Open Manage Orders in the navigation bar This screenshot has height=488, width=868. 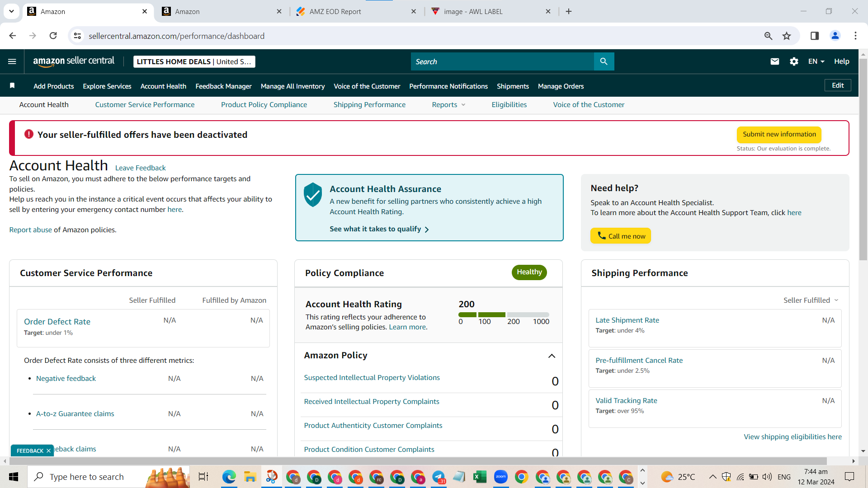[x=561, y=86]
